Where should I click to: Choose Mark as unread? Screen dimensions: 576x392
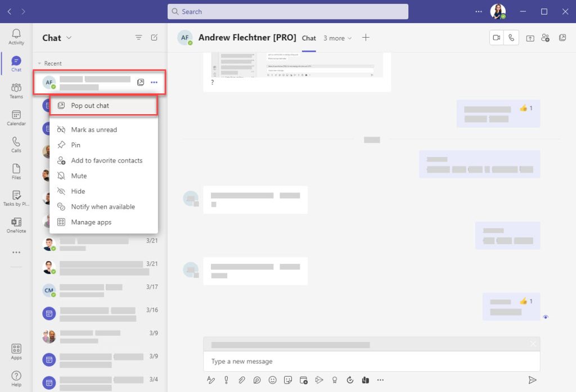click(103, 130)
